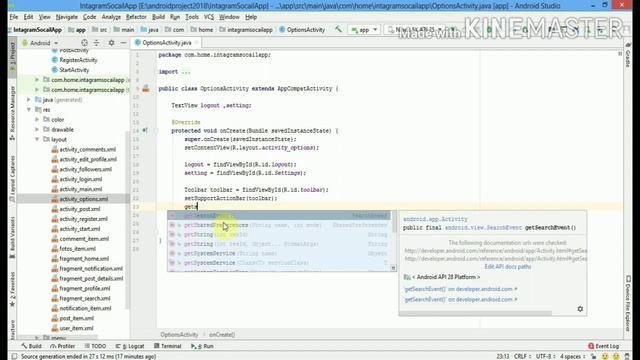Open Project panel settings gear
The width and height of the screenshot is (640, 360).
[111, 43]
